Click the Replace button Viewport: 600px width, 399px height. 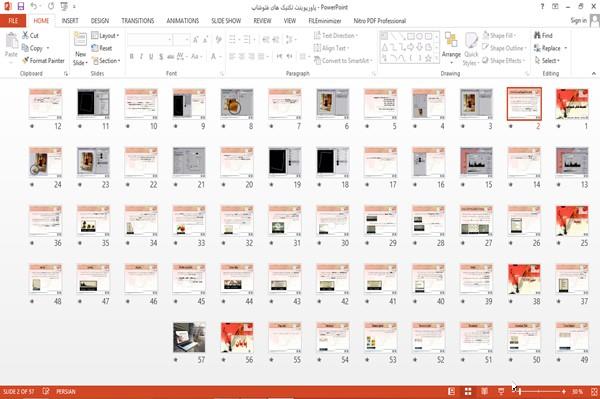pyautogui.click(x=550, y=48)
